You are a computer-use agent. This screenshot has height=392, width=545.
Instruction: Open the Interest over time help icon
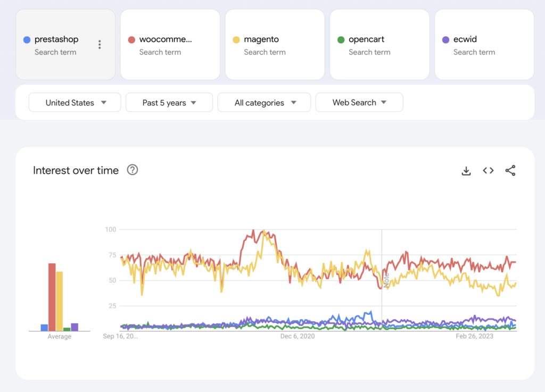click(x=133, y=170)
